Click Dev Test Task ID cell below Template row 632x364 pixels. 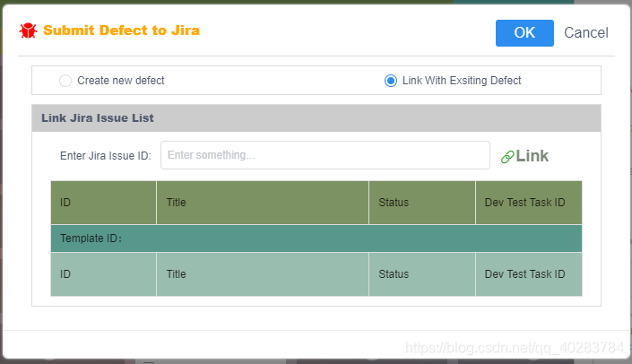coord(529,274)
